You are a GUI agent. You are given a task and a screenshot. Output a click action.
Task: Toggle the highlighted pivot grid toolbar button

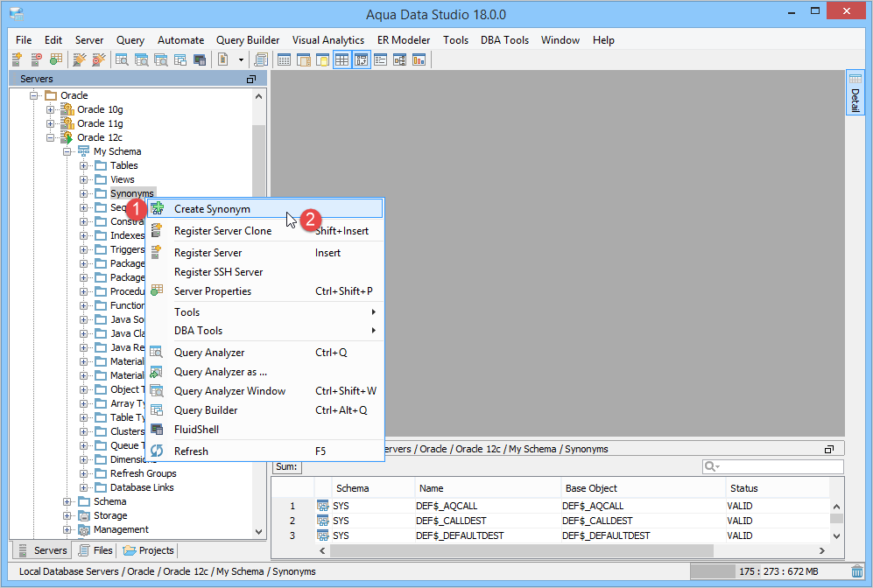[362, 59]
